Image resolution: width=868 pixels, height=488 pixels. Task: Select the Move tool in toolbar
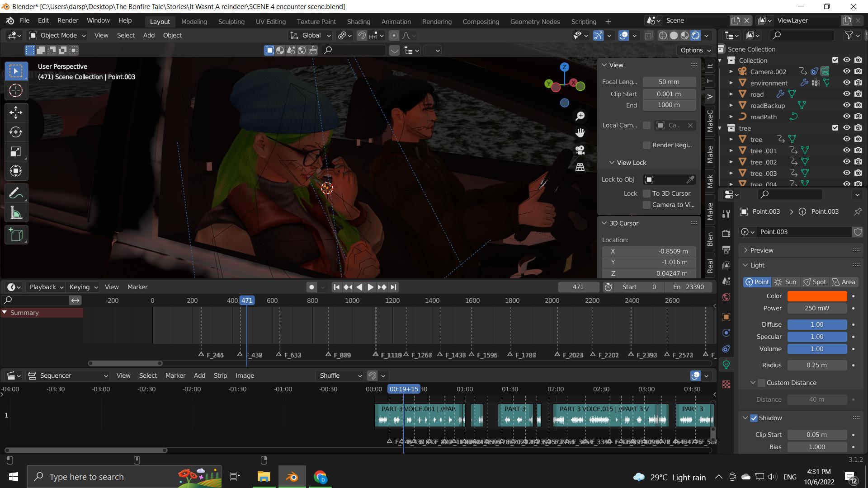[x=15, y=112]
